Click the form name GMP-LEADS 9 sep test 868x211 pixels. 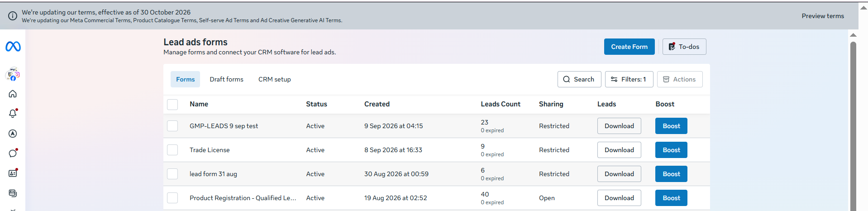224,126
